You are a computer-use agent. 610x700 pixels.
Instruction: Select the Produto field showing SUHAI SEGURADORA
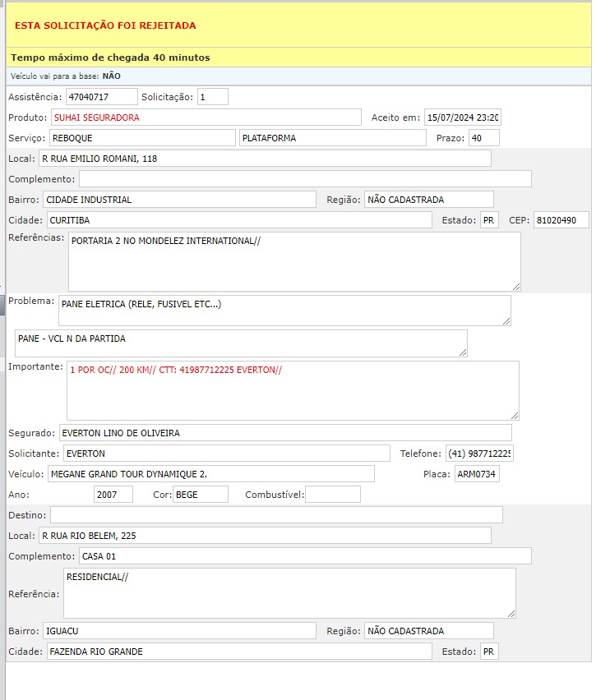click(x=206, y=117)
